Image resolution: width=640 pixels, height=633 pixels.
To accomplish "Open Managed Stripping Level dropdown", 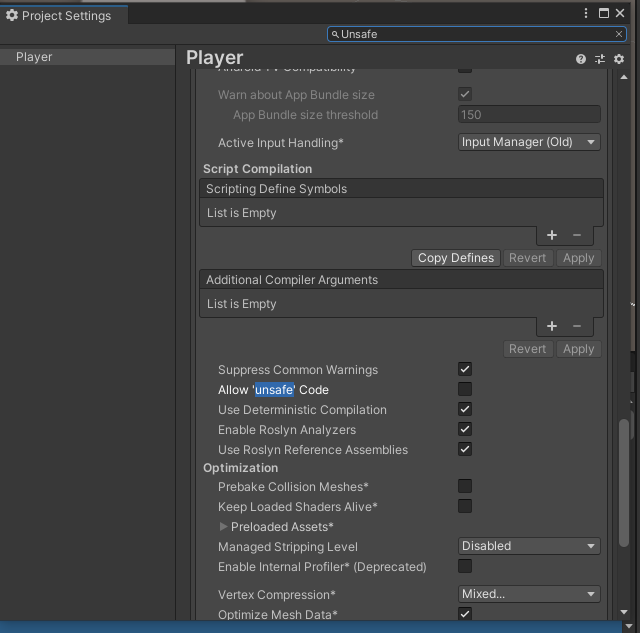I will pos(529,546).
